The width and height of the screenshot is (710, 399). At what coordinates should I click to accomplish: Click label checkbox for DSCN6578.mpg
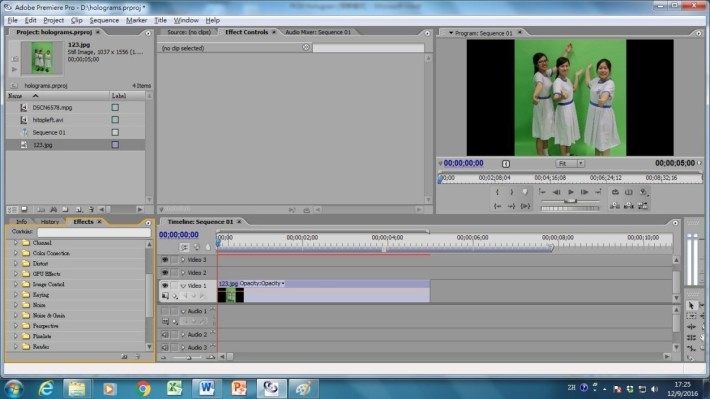point(115,107)
